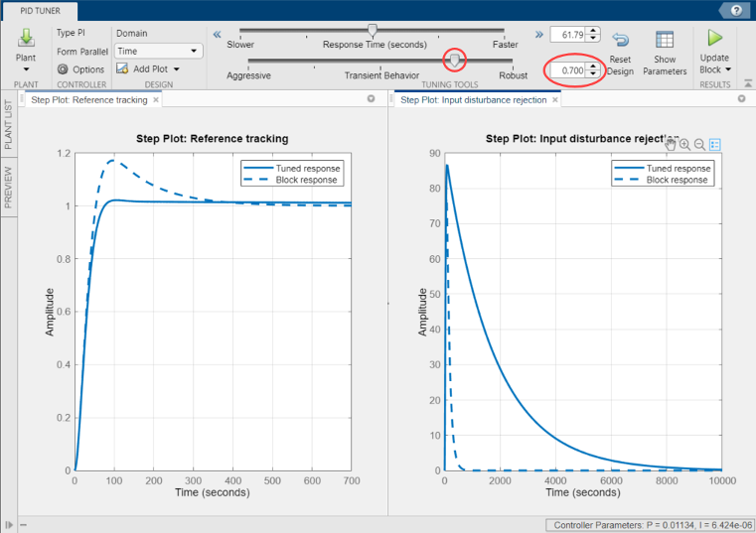
Task: Open the help question mark
Action: pos(736,10)
